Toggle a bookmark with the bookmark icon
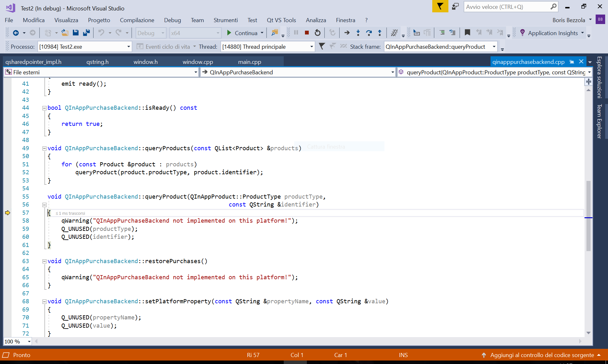The width and height of the screenshot is (608, 364). click(x=467, y=33)
